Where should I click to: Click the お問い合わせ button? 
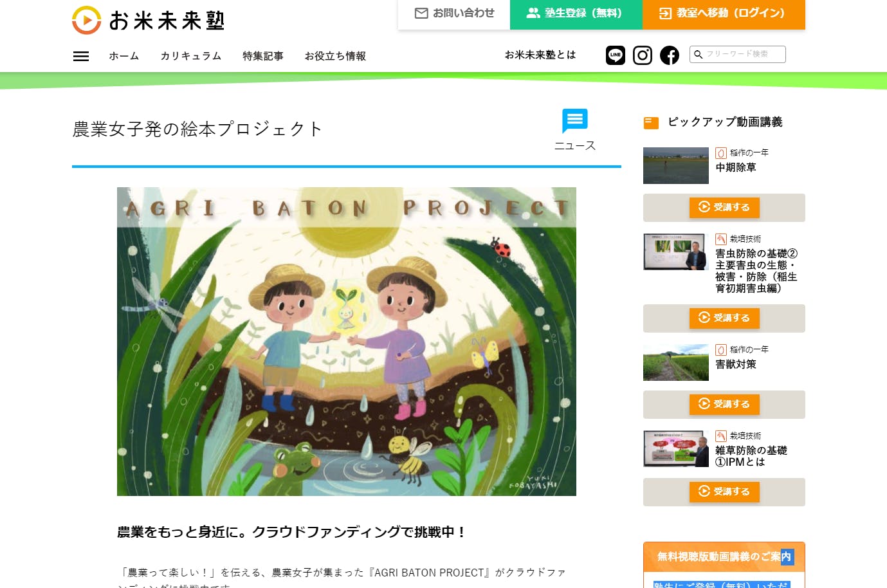coord(454,14)
